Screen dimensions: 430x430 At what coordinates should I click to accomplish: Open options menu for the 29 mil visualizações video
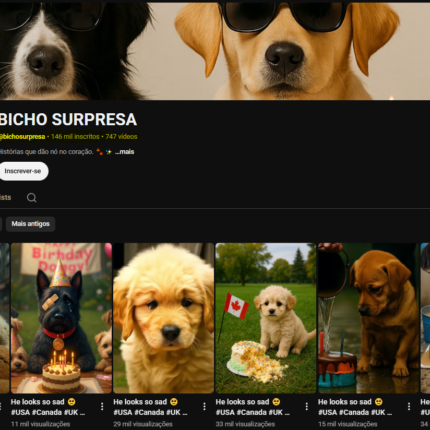[x=204, y=406]
